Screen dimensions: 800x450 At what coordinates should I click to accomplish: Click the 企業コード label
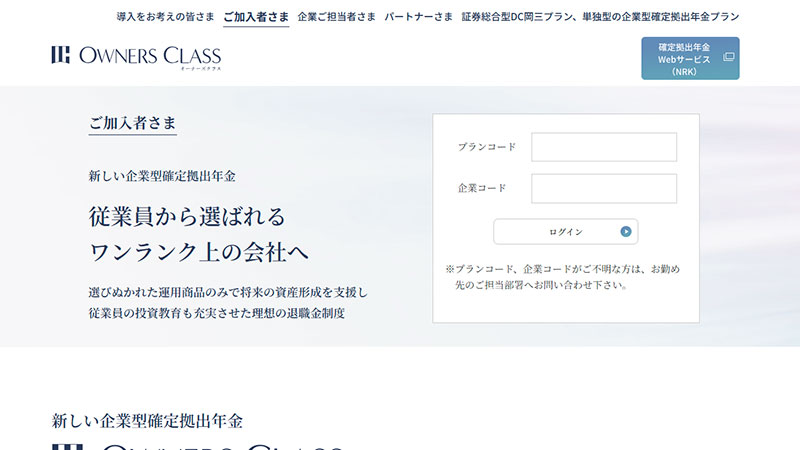click(x=482, y=188)
